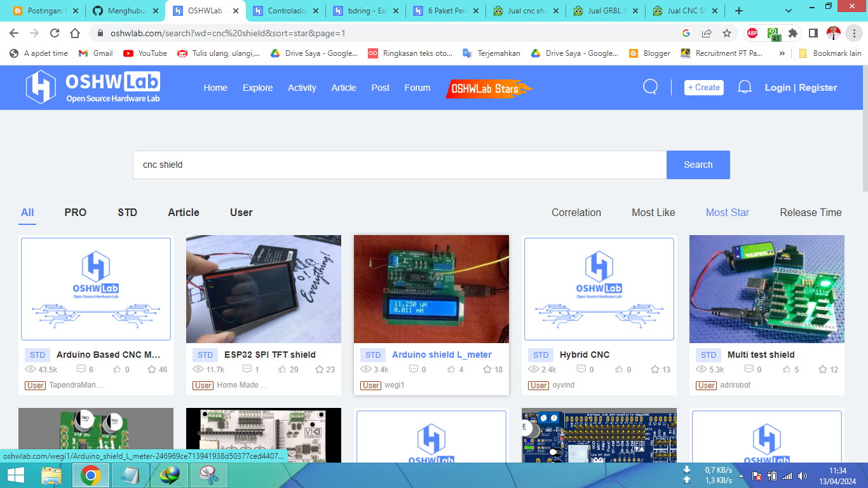The image size is (868, 488).
Task: Expand hidden bookmarks chevron
Action: point(782,53)
